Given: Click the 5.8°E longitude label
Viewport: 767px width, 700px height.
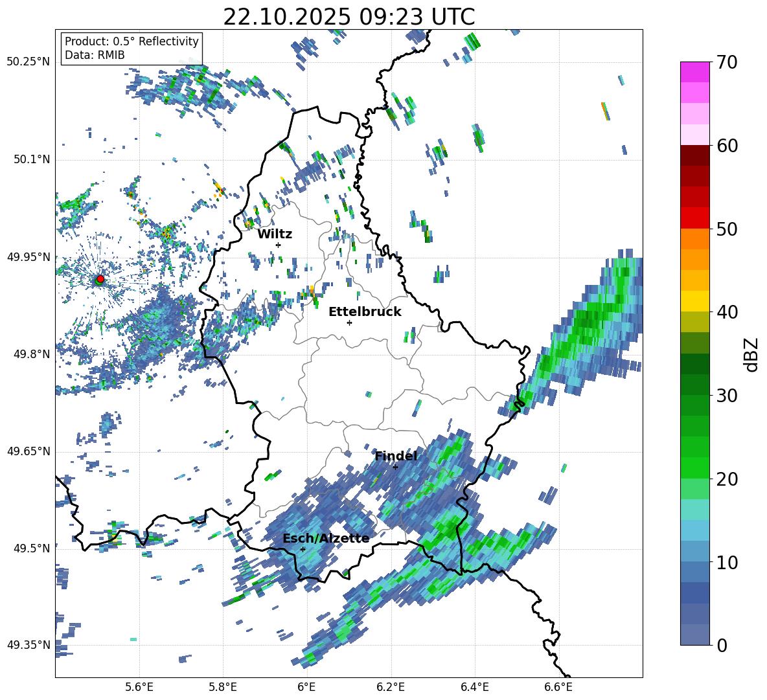Looking at the screenshot, I should 223,687.
